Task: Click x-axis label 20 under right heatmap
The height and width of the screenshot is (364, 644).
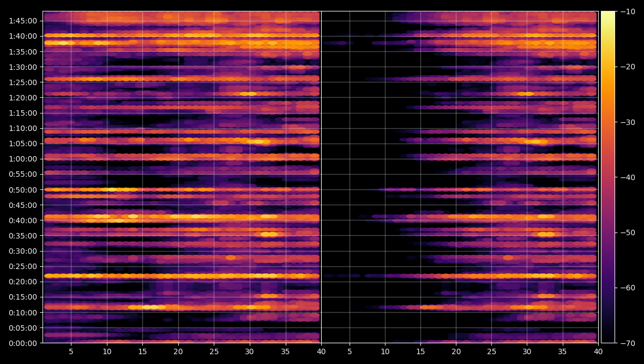Action: [x=456, y=351]
